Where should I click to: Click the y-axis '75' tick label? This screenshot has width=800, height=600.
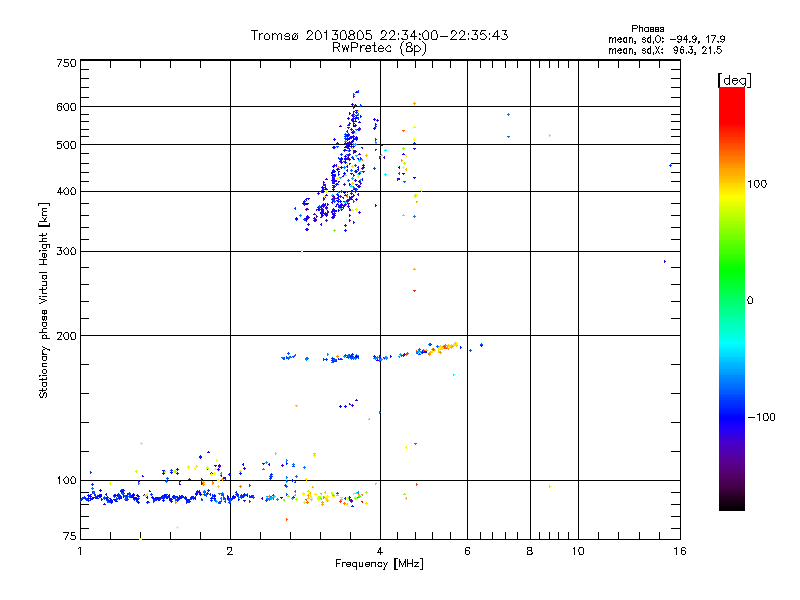[70, 536]
